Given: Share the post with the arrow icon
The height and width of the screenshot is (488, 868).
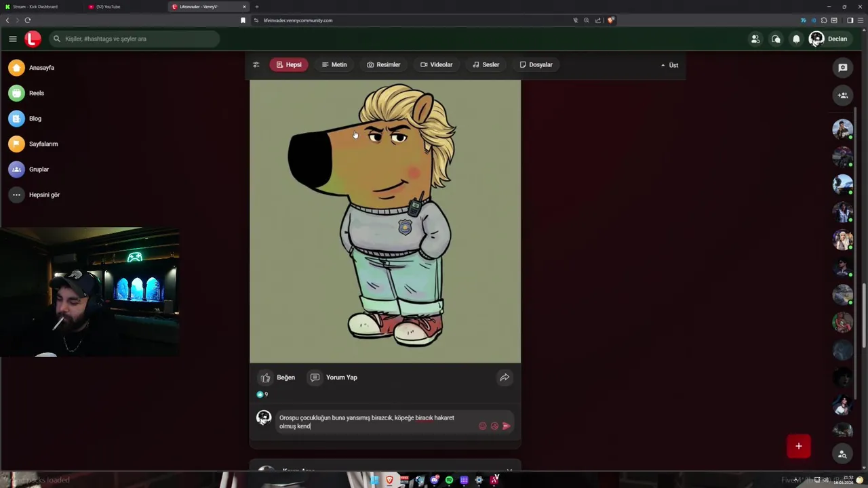Looking at the screenshot, I should coord(505,378).
